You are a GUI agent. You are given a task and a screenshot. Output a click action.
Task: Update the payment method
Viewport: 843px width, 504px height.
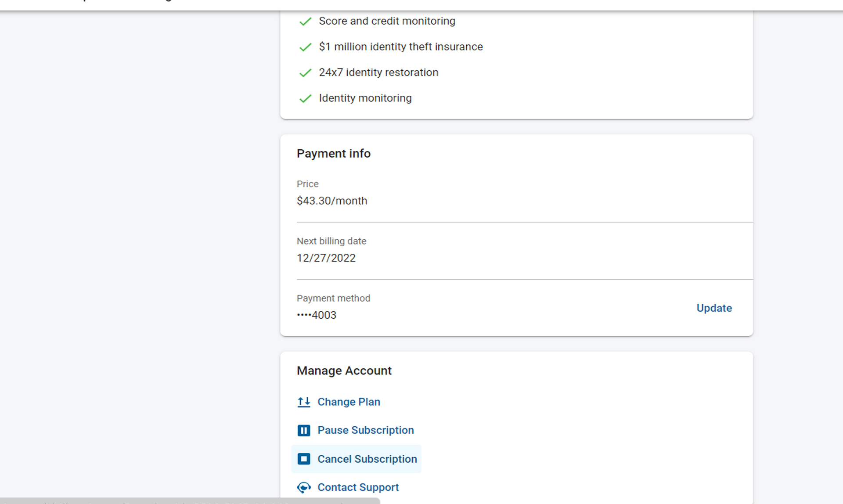[x=714, y=308]
